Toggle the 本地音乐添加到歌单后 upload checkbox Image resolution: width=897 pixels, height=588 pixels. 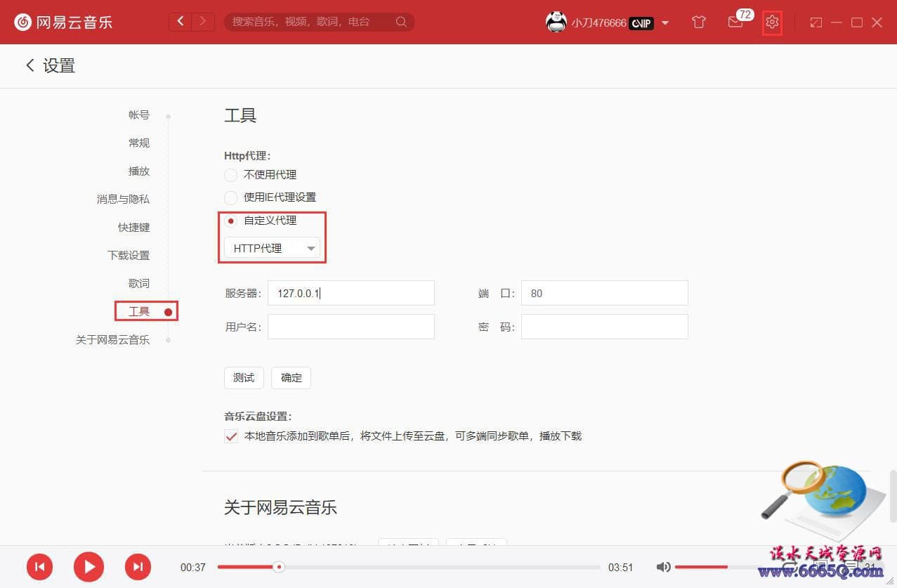[231, 436]
